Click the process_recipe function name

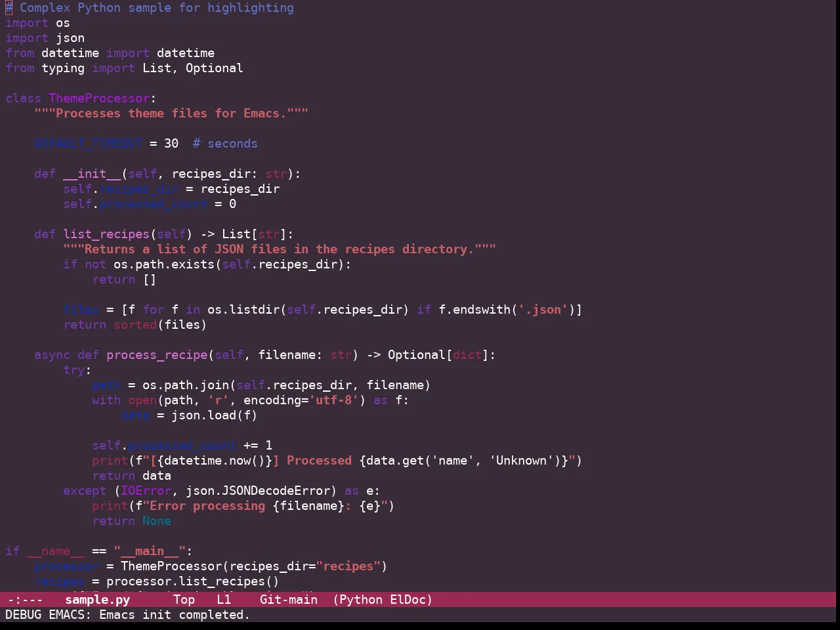tap(157, 355)
